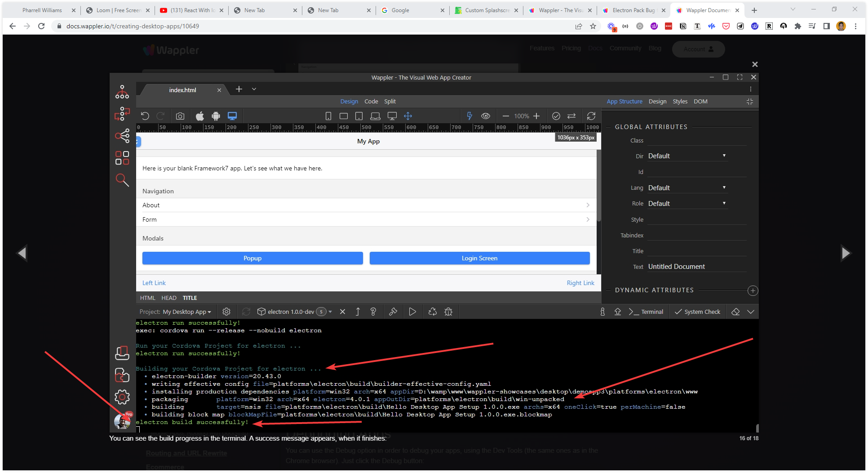Expand the Form navigation row chevron

(588, 219)
